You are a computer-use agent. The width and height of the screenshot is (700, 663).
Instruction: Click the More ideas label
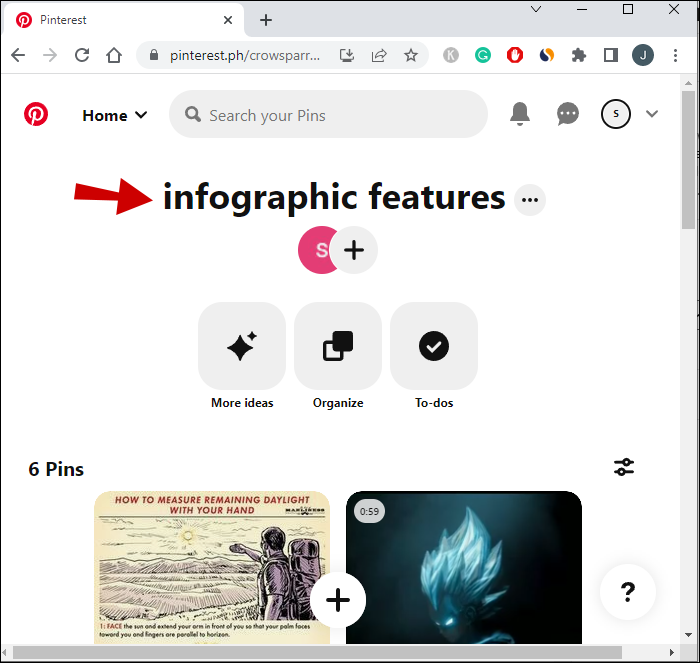click(242, 403)
